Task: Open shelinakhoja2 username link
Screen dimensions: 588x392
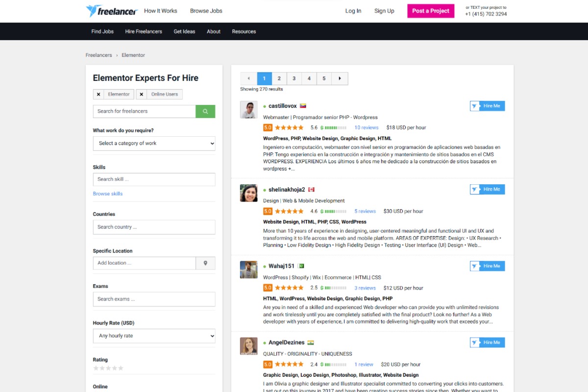Action: (x=287, y=190)
